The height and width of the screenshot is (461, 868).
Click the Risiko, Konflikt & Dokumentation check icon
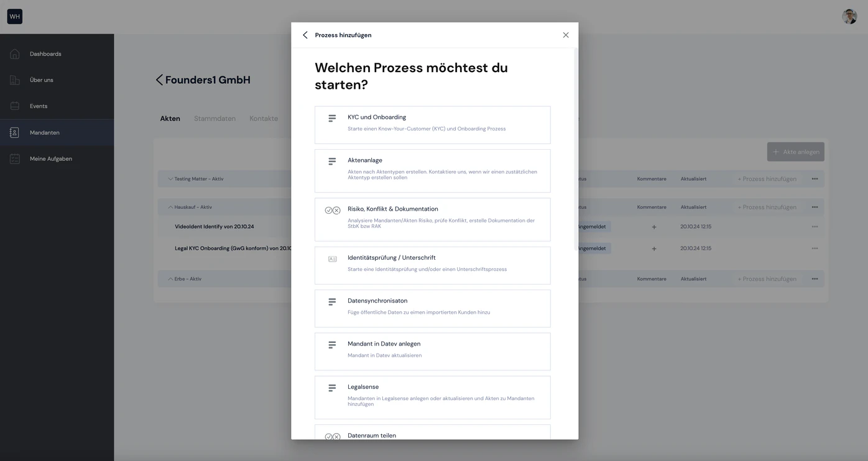tap(333, 211)
